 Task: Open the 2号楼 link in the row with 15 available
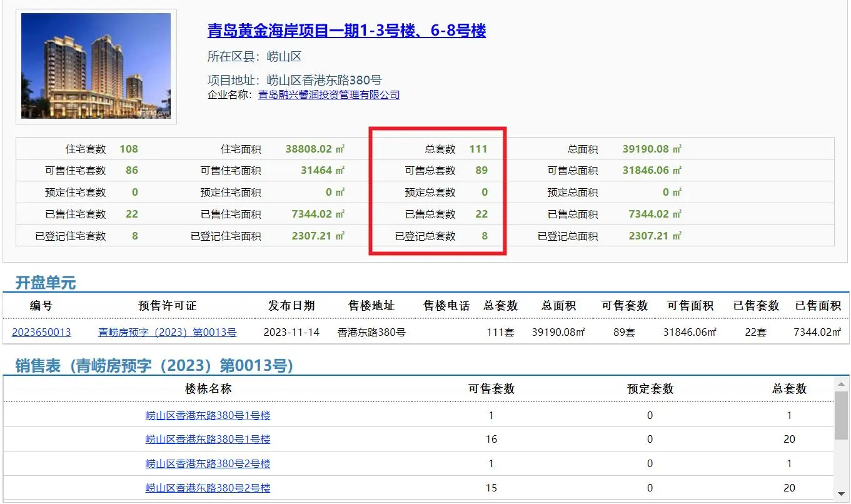point(208,488)
